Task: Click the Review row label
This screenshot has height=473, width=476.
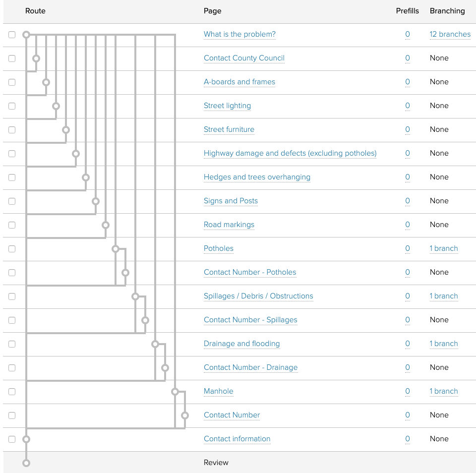Action: pyautogui.click(x=216, y=463)
